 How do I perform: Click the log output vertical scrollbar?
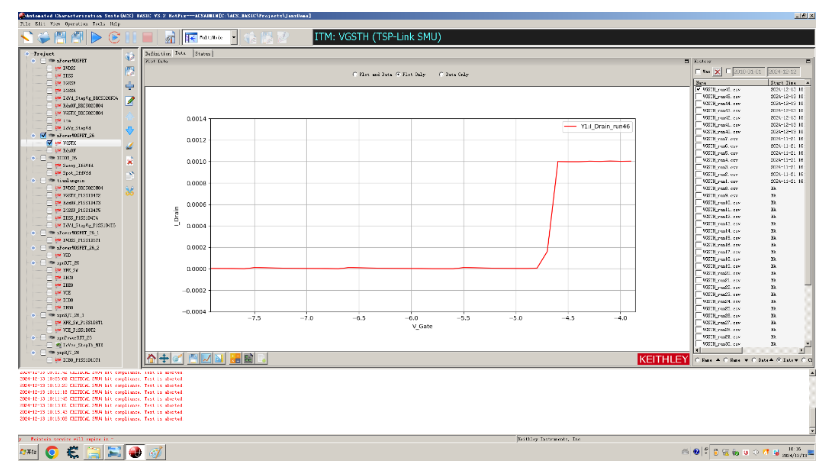pyautogui.click(x=812, y=402)
